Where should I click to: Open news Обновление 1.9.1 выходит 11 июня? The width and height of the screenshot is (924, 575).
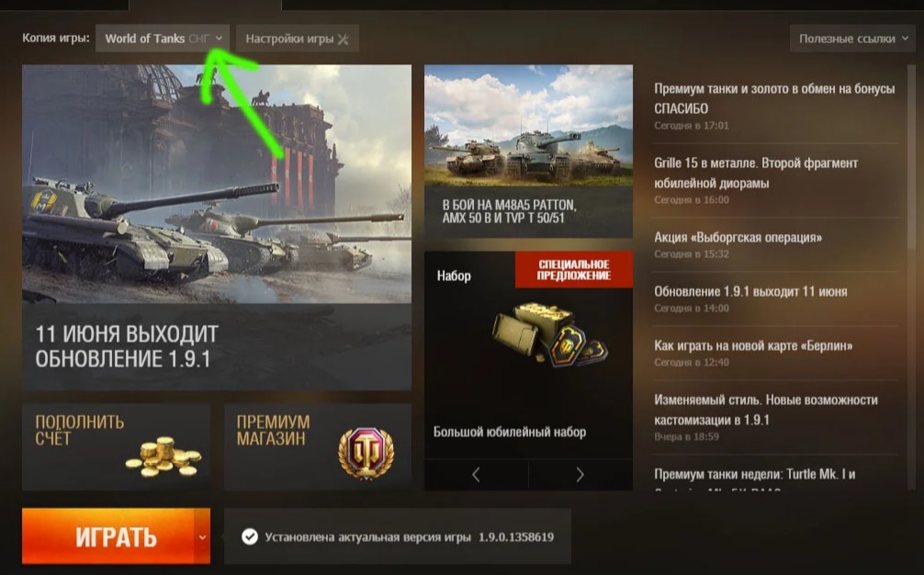point(750,291)
